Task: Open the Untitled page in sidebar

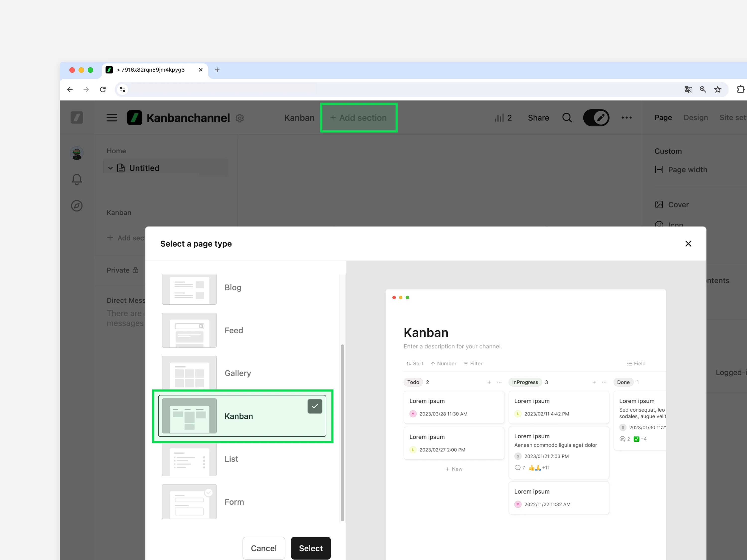Action: click(x=166, y=168)
